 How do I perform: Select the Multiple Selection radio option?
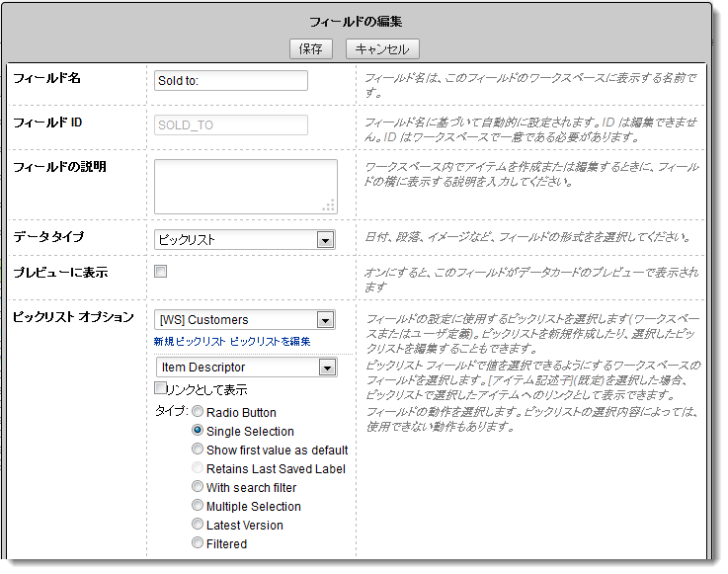tap(198, 505)
